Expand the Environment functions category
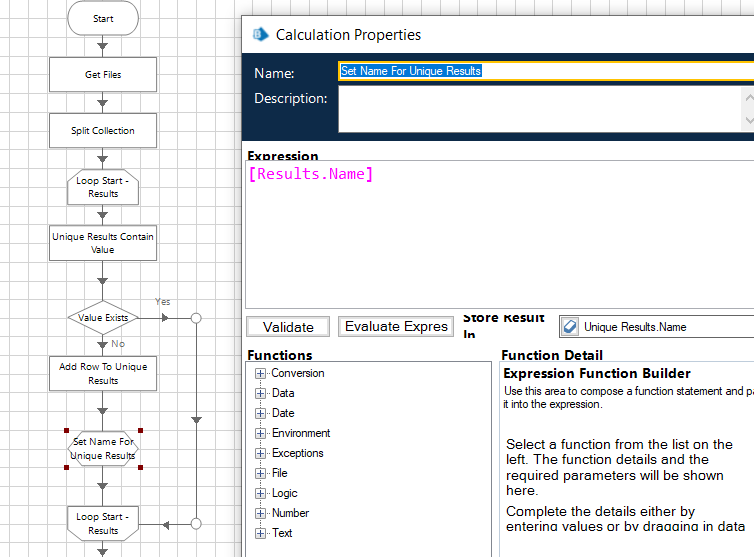 [x=261, y=433]
